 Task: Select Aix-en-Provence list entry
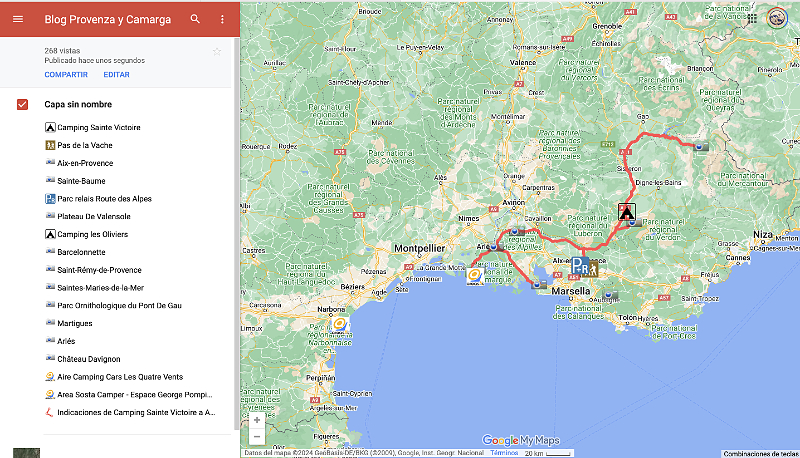point(85,163)
